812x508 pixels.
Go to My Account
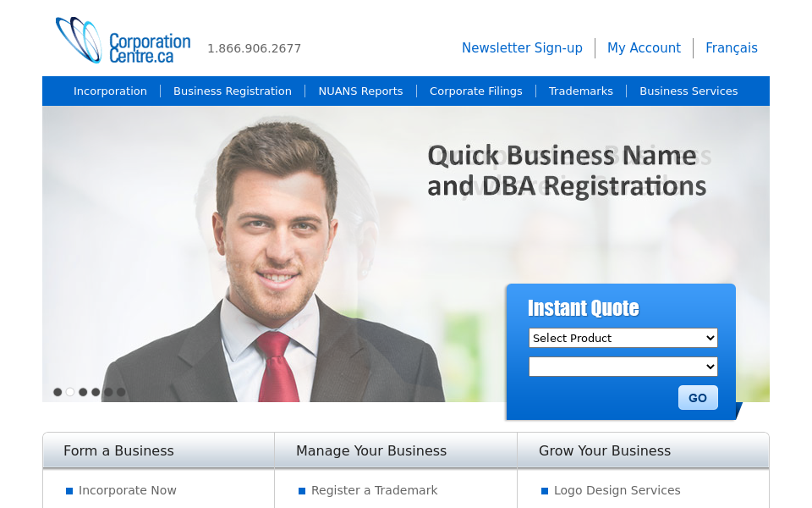tap(645, 48)
